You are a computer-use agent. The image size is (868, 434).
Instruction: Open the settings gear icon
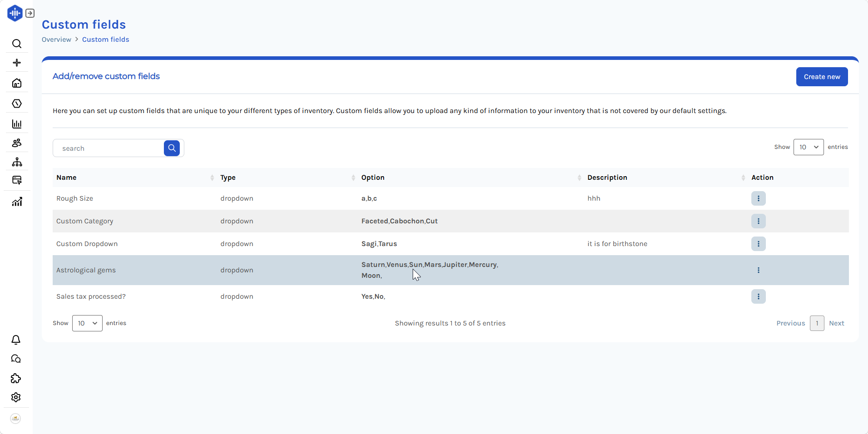(x=16, y=397)
